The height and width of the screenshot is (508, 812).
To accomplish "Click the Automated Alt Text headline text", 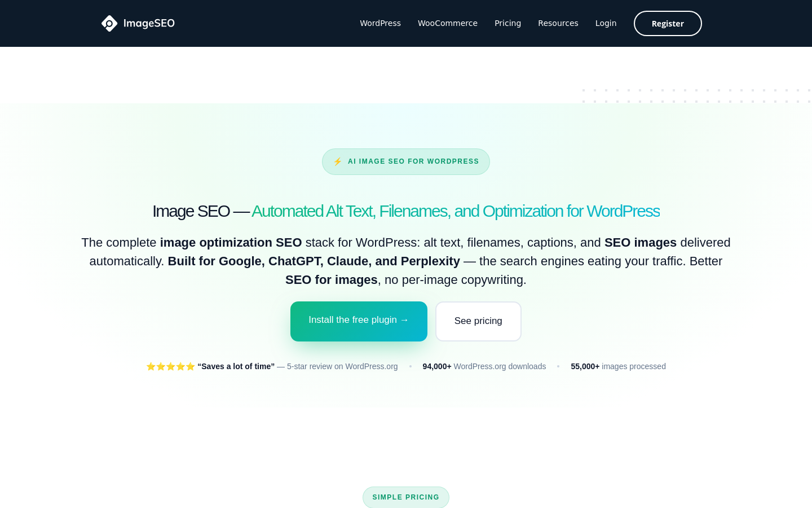I will point(456,211).
